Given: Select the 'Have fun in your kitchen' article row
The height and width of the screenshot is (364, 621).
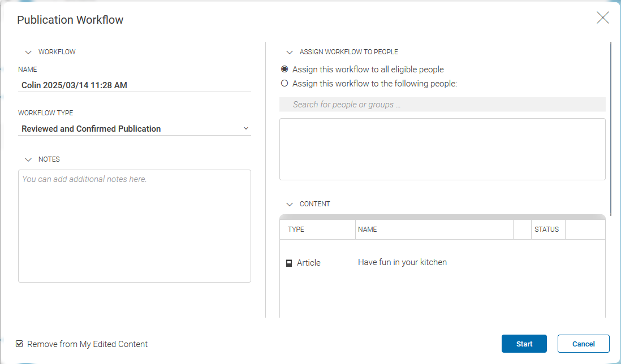Looking at the screenshot, I should click(402, 262).
